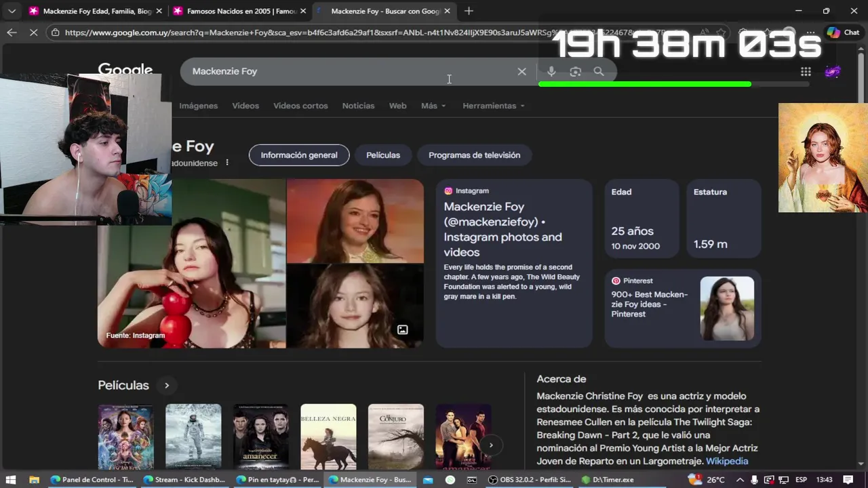
Task: Open the Interstellar astronaut movie poster
Action: click(193, 437)
